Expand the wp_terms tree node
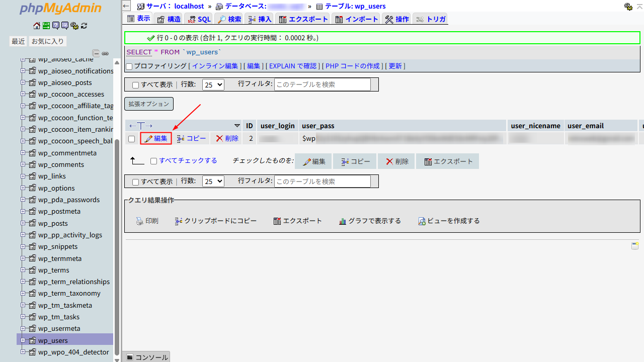Viewport: 644px width, 362px height. [x=23, y=270]
